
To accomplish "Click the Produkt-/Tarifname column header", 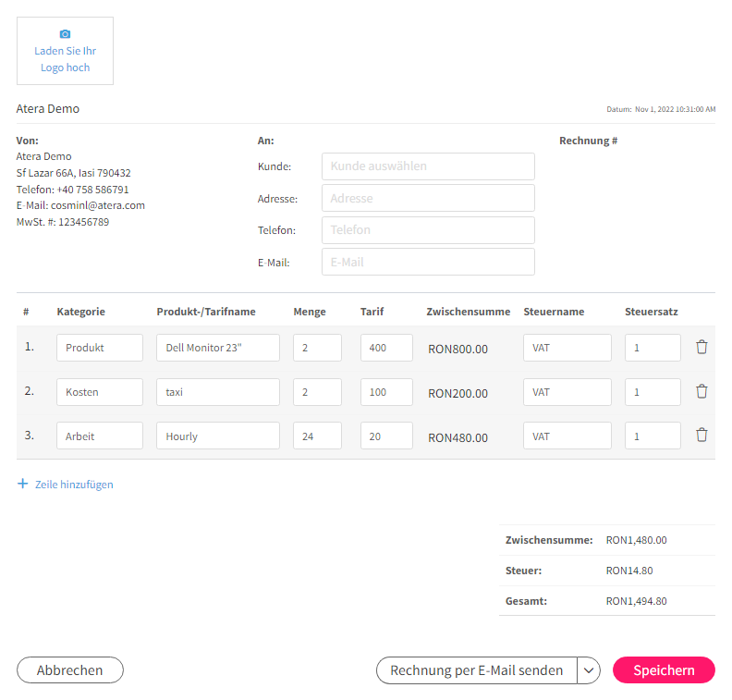I will click(206, 312).
